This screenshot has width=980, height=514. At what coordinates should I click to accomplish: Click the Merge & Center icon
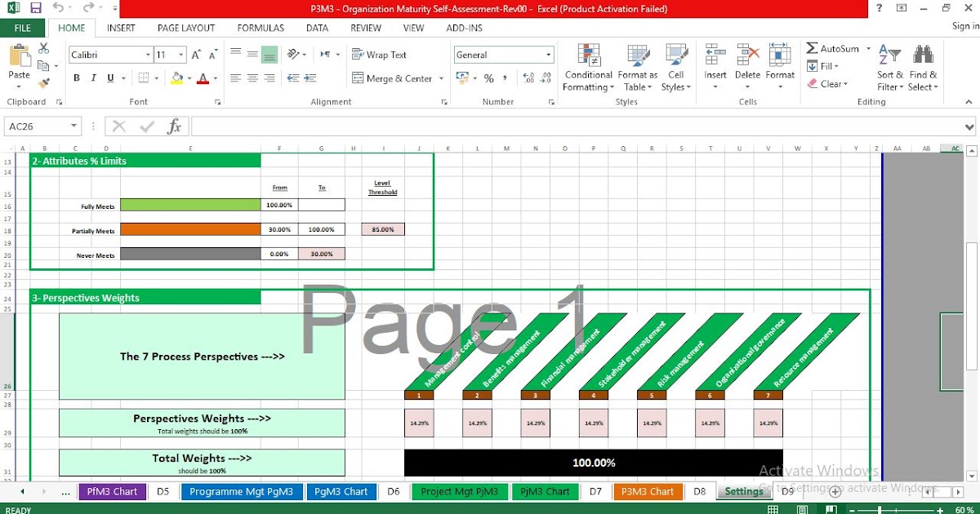[x=359, y=78]
